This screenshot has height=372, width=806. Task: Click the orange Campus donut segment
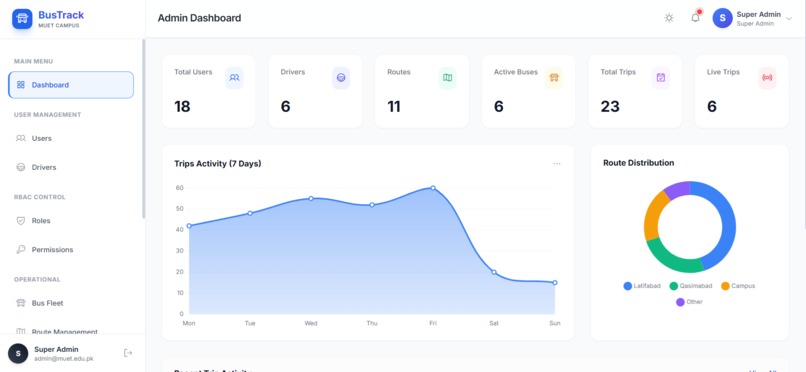point(653,216)
